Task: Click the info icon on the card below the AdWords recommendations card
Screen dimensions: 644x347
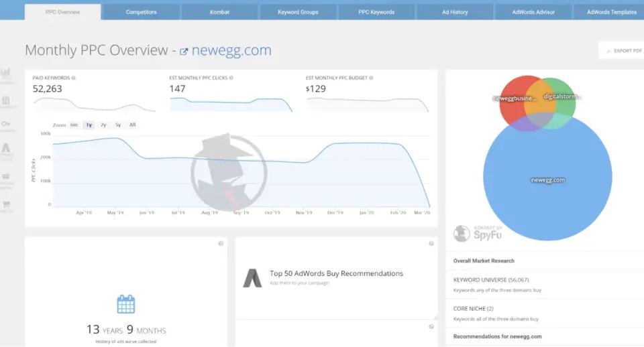Action: (431, 327)
